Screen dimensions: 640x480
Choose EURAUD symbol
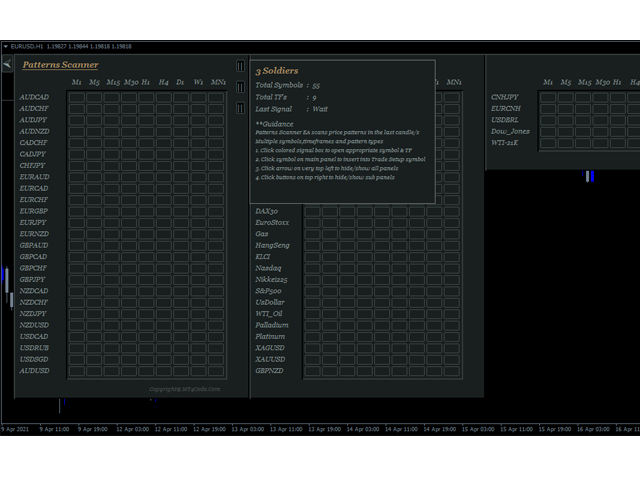click(x=34, y=177)
